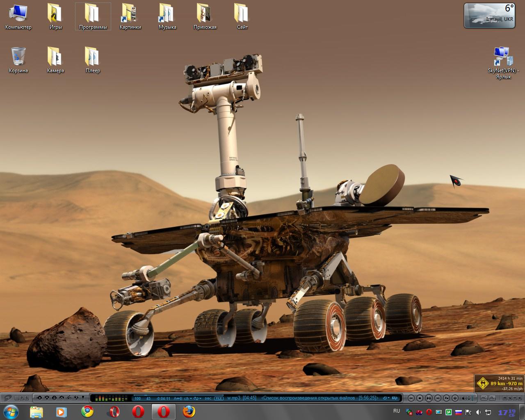Stop playback in the media player
Screen dimensions: 525x420
420,398
